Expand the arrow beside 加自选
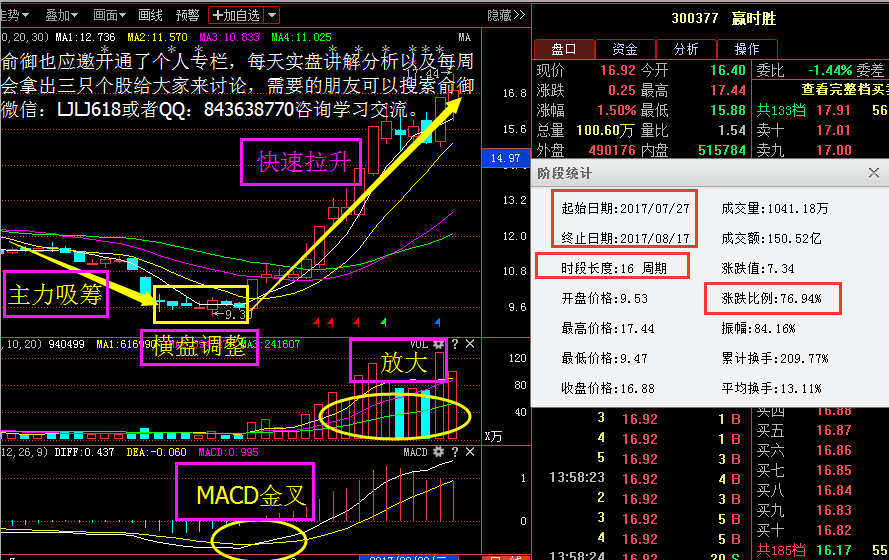 [x=273, y=15]
